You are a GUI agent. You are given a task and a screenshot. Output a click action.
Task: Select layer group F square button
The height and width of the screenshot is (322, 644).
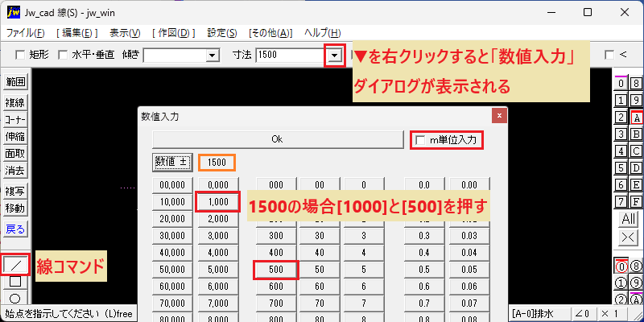pyautogui.click(x=637, y=202)
